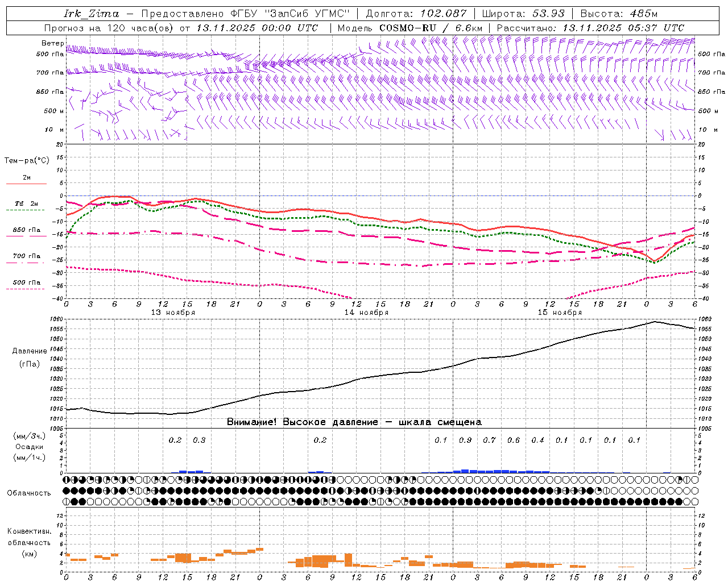
Task: Click the 0.7 precipitation value
Action: 489,440
